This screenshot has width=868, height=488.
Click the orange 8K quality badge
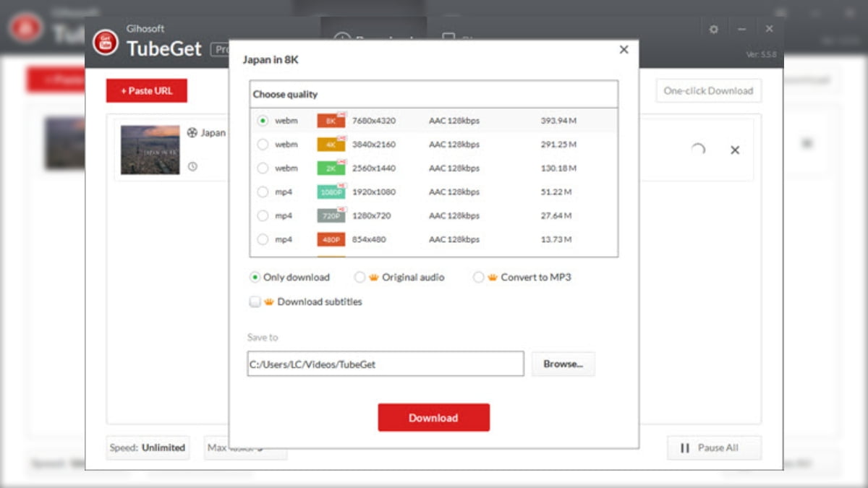(331, 121)
